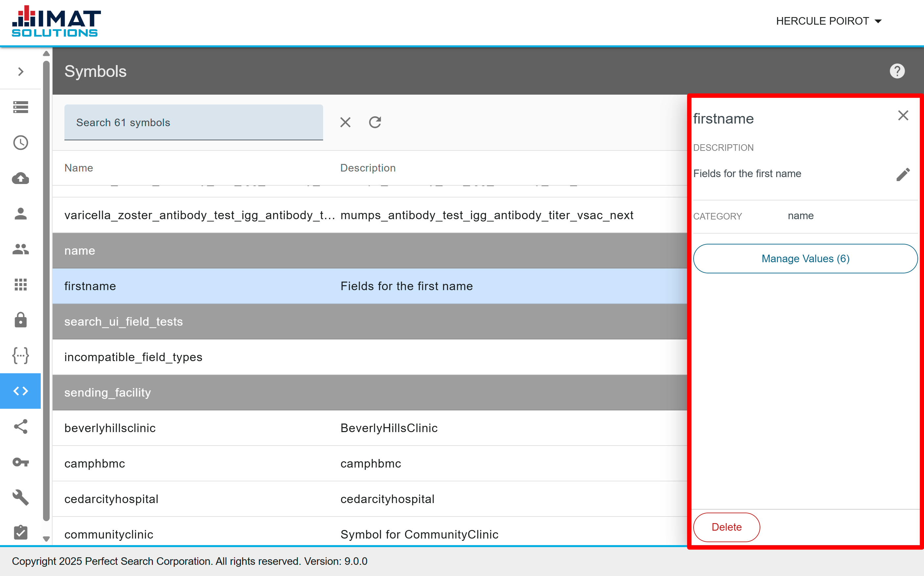Edit the description with pencil icon
Viewport: 924px width, 576px height.
(x=903, y=174)
